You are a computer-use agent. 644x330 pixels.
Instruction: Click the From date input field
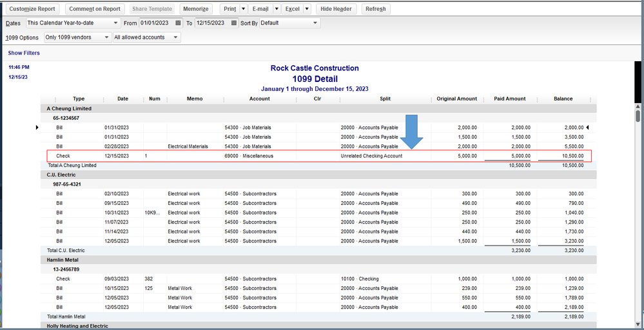pos(155,23)
